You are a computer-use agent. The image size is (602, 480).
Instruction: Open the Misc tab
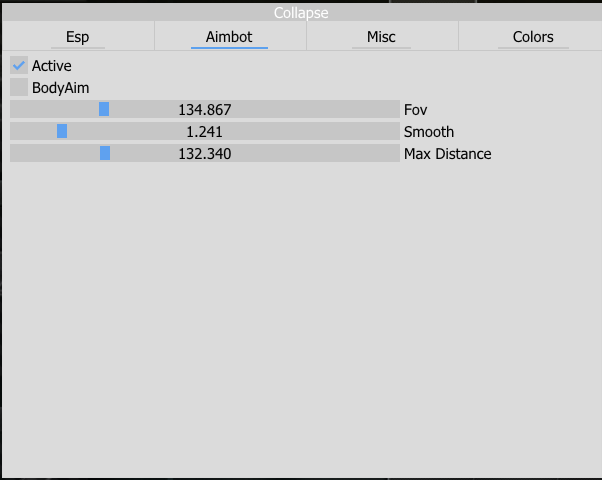pyautogui.click(x=381, y=37)
